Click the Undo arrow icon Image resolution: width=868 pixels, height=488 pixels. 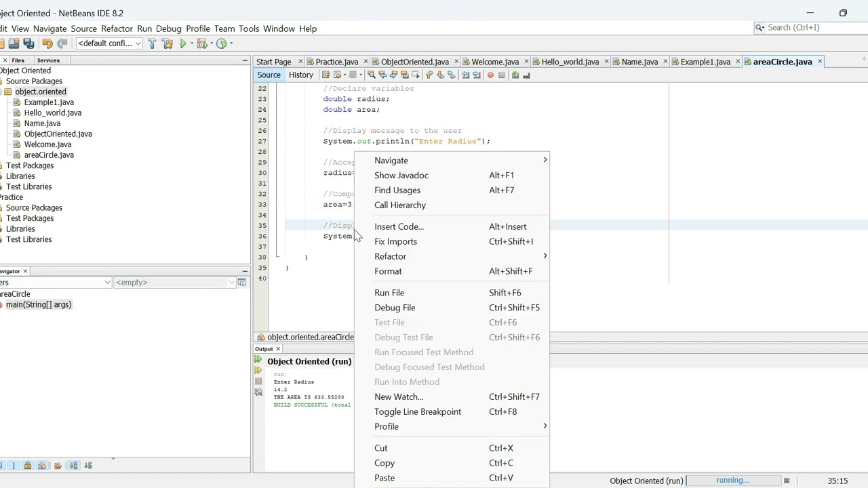click(47, 43)
